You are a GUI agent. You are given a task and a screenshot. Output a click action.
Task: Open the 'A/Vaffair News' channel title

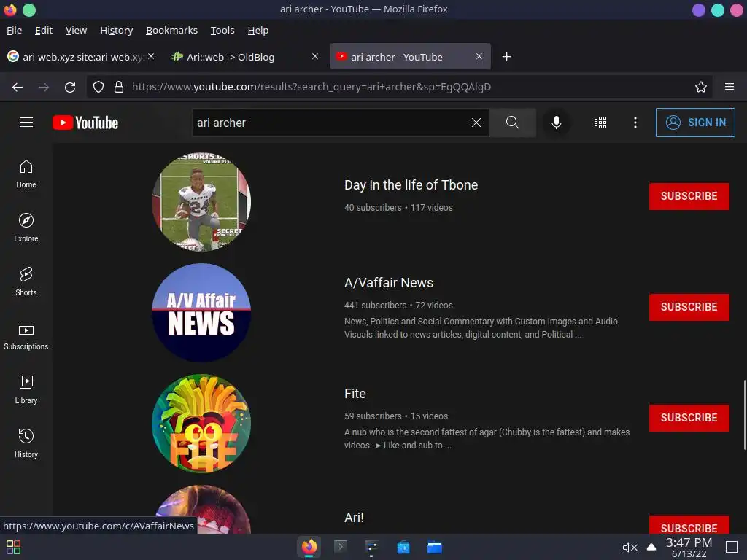point(389,283)
